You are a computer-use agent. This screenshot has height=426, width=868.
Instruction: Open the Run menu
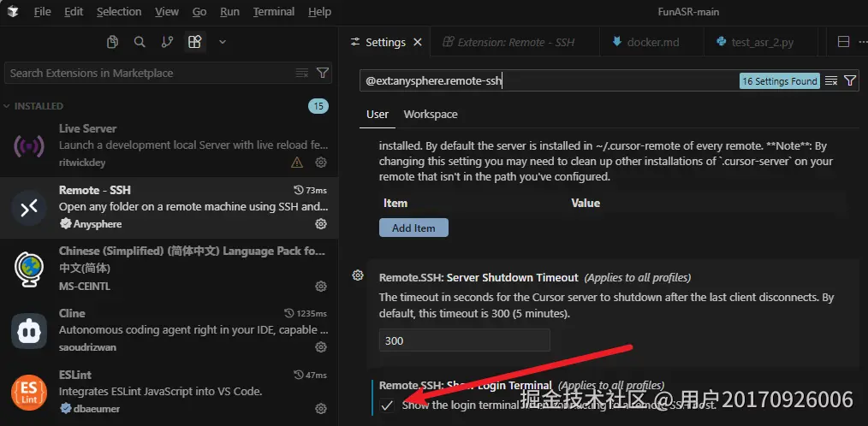[x=229, y=12]
